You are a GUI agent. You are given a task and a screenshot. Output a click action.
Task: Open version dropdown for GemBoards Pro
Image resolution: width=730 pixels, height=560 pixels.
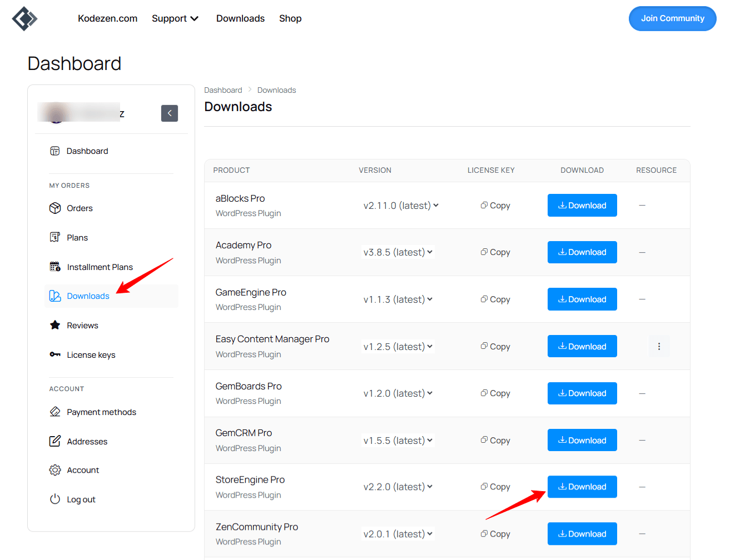(x=398, y=393)
